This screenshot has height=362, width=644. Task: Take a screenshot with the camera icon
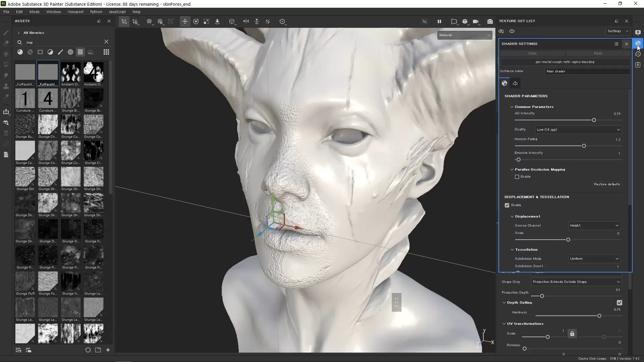click(x=490, y=21)
